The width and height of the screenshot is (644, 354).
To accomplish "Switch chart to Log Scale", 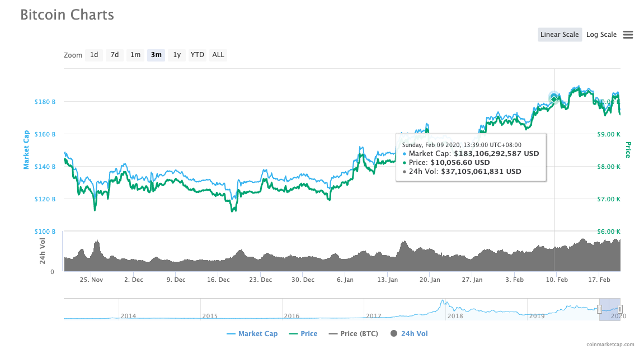I will [x=601, y=35].
